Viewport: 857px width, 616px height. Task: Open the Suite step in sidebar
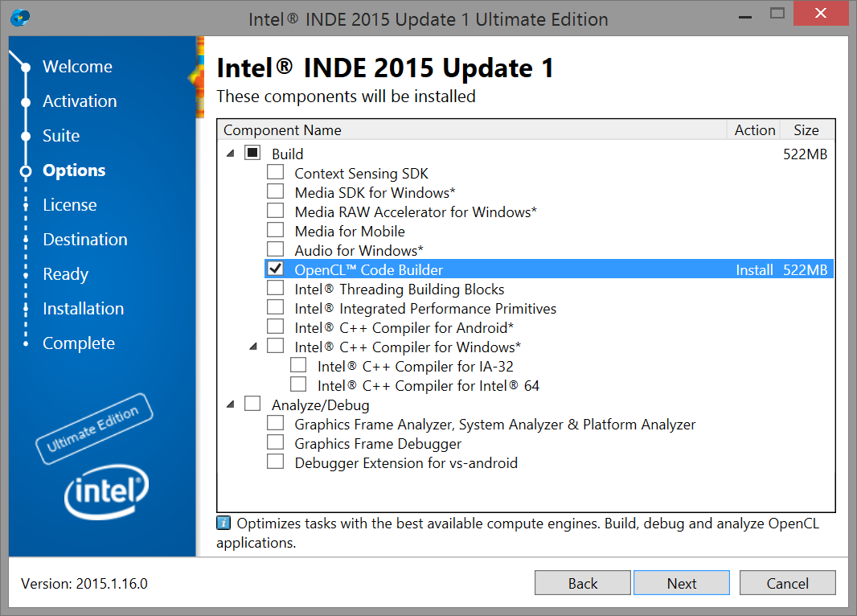tap(61, 136)
